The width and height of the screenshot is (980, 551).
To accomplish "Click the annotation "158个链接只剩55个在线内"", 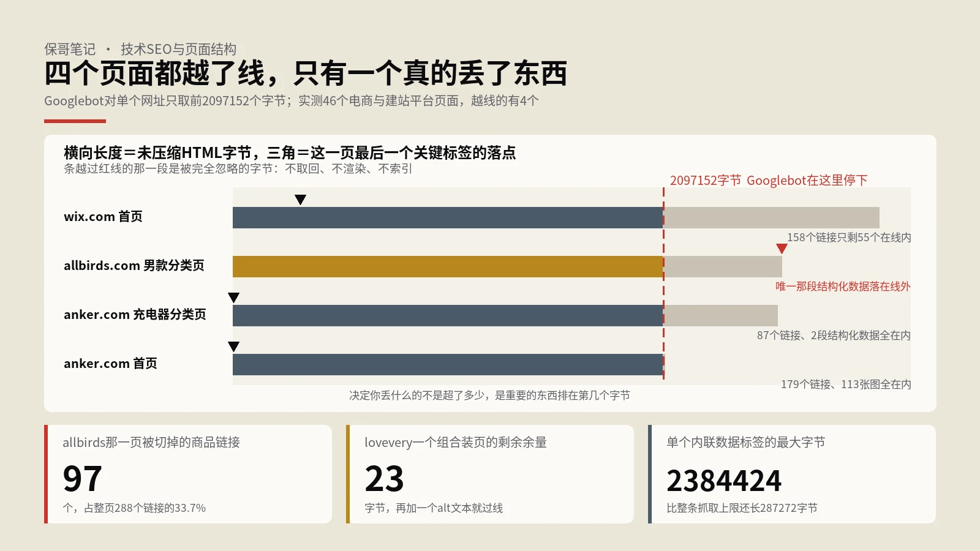I will 849,238.
